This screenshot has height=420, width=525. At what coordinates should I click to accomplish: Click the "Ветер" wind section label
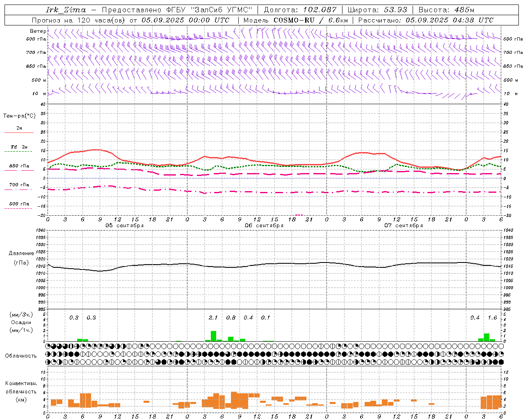tap(38, 31)
